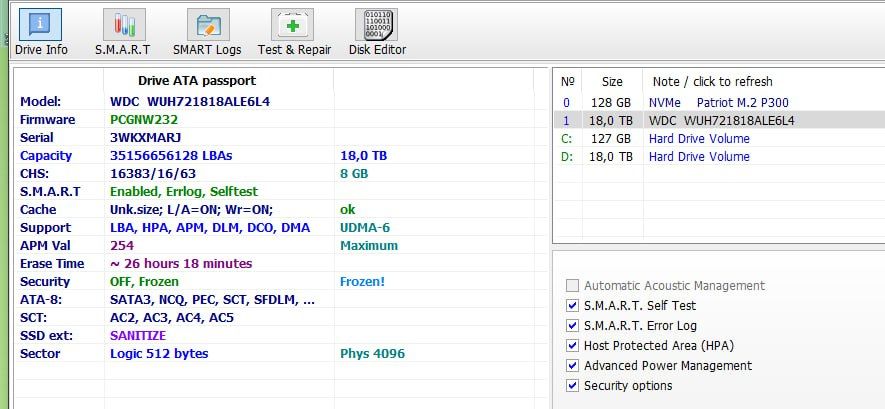
Task: Click the 18,0 TB capacity in passport
Action: (363, 155)
